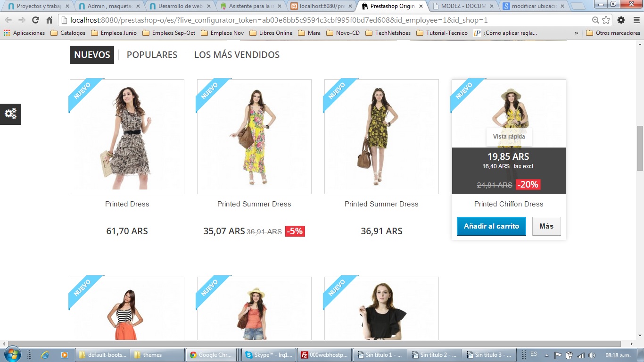The width and height of the screenshot is (644, 362).
Task: Switch to the Desarrollo de web browser tab
Action: [179, 7]
